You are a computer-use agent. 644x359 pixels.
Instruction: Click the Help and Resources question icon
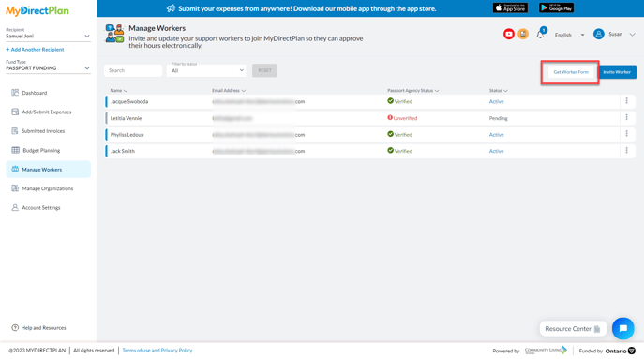click(15, 327)
